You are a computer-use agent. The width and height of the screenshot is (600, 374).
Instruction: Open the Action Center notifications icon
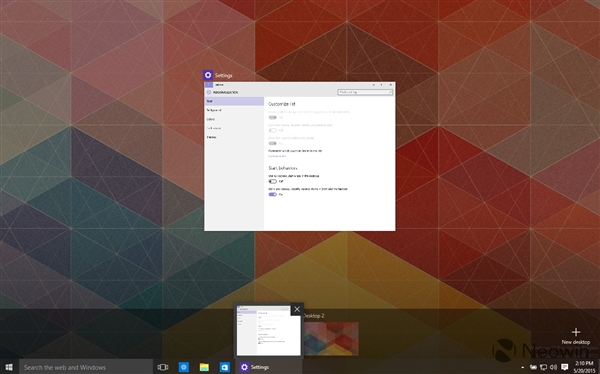(564, 367)
